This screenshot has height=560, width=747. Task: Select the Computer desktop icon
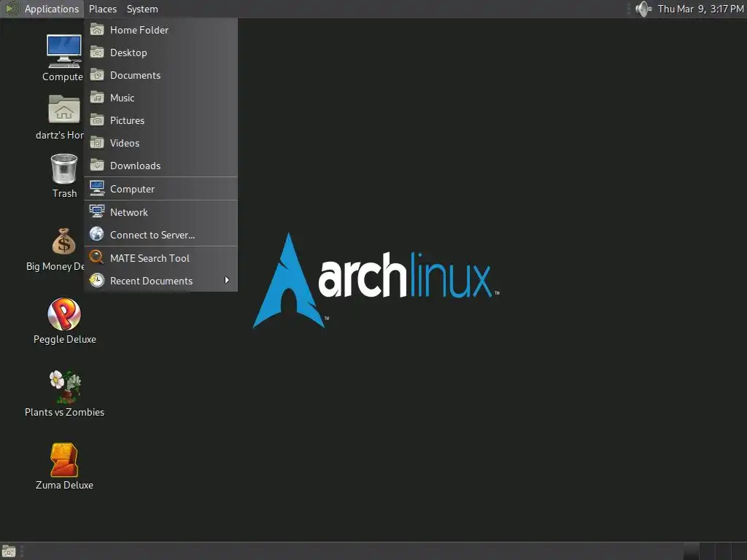[64, 52]
